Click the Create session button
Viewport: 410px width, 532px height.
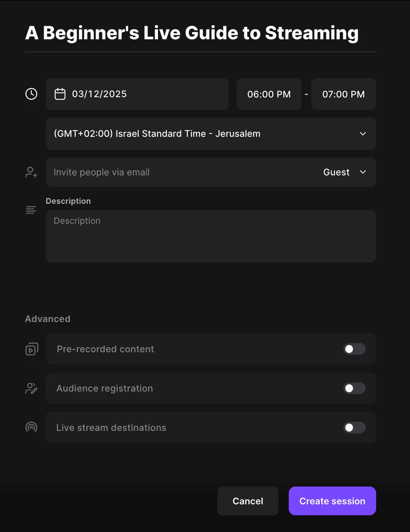pyautogui.click(x=332, y=501)
